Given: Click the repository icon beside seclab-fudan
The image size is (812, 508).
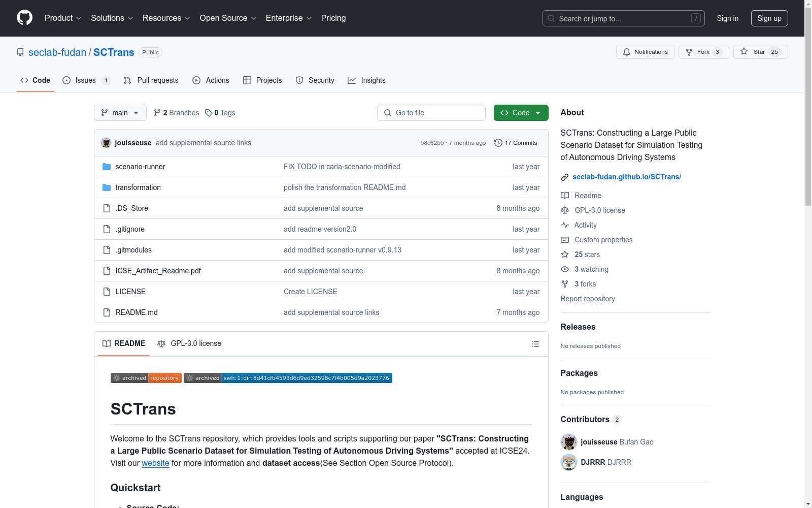Looking at the screenshot, I should (x=20, y=52).
